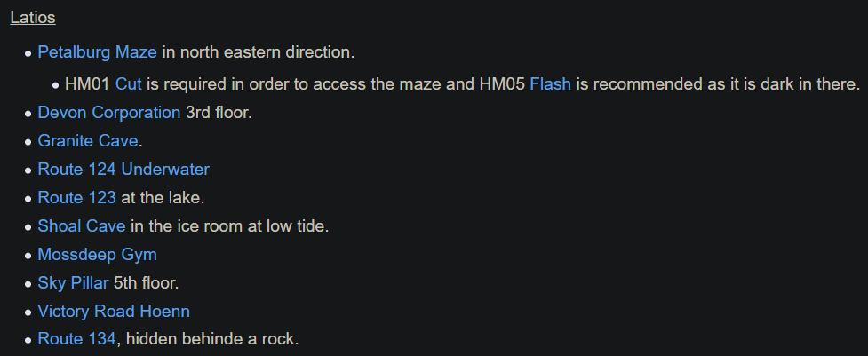Click the Route 134 link
Viewport: 868px width, 356px height.
pyautogui.click(x=76, y=338)
